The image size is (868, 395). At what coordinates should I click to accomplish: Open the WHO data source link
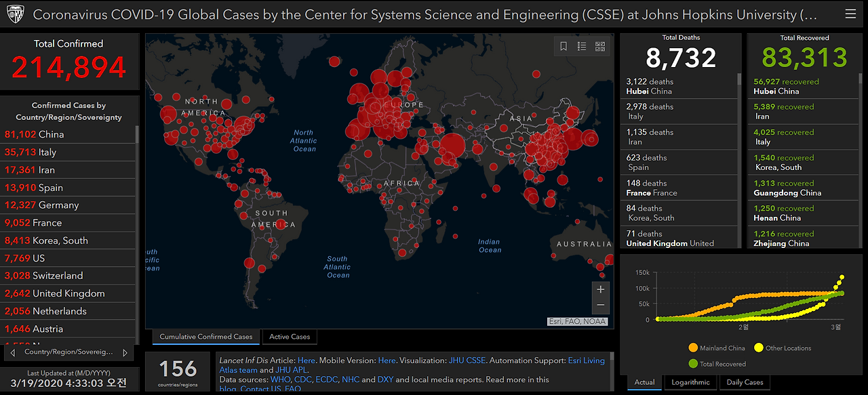click(280, 379)
